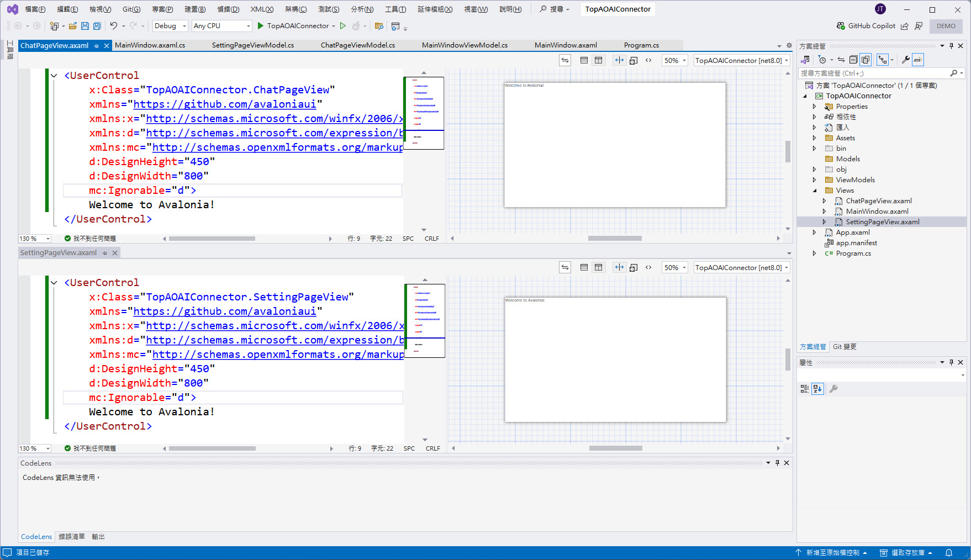Start debugging TopAOAIConnector with the green play icon
Image resolution: width=971 pixels, height=560 pixels.
pyautogui.click(x=260, y=26)
